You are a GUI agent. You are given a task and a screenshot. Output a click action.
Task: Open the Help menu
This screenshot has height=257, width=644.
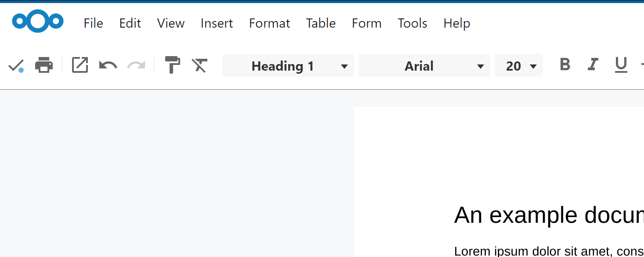click(456, 23)
